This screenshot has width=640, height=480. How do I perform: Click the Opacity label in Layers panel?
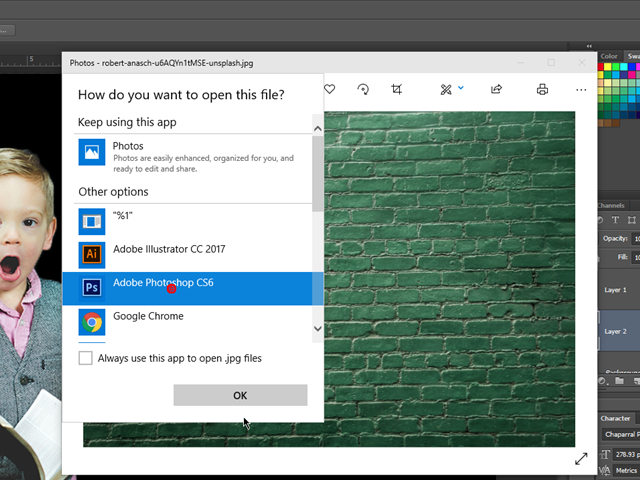coord(615,238)
